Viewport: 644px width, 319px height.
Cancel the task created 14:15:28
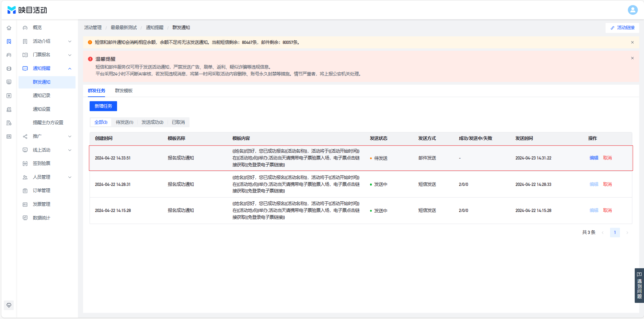point(607,211)
